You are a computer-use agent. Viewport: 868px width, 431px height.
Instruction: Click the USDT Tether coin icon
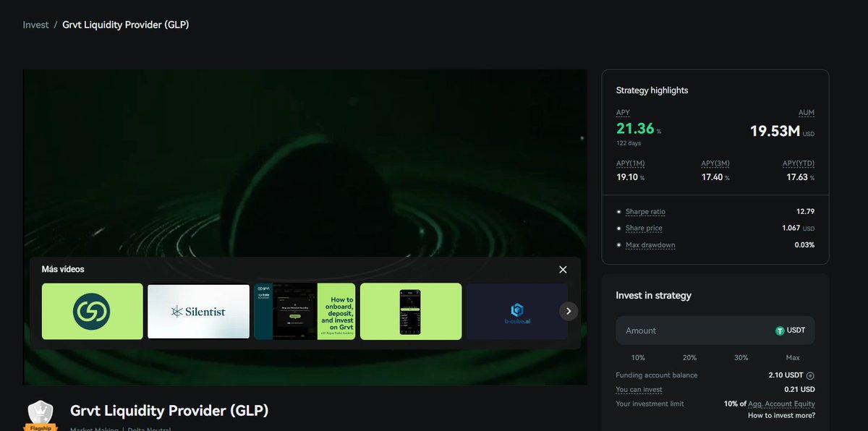[780, 330]
